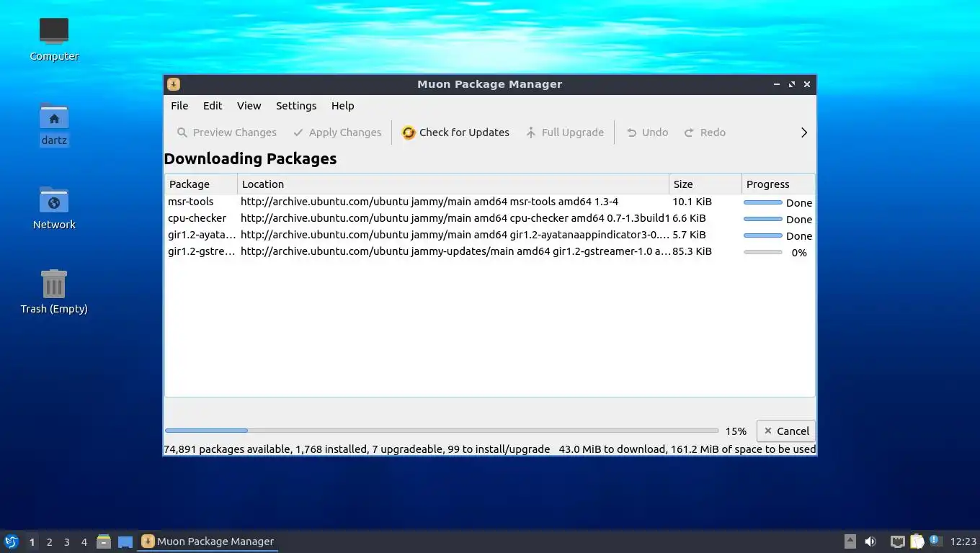Open the File menu
Viewport: 980px width, 553px height.
pyautogui.click(x=179, y=106)
